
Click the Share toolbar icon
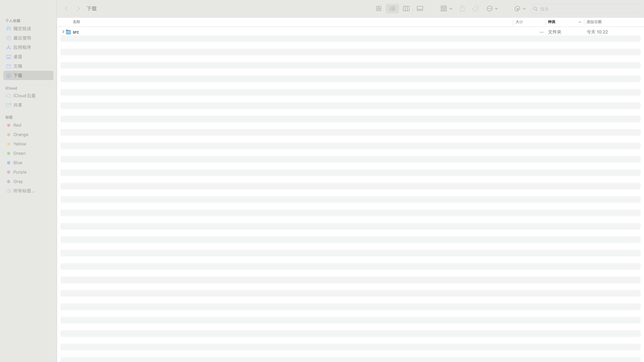(462, 9)
